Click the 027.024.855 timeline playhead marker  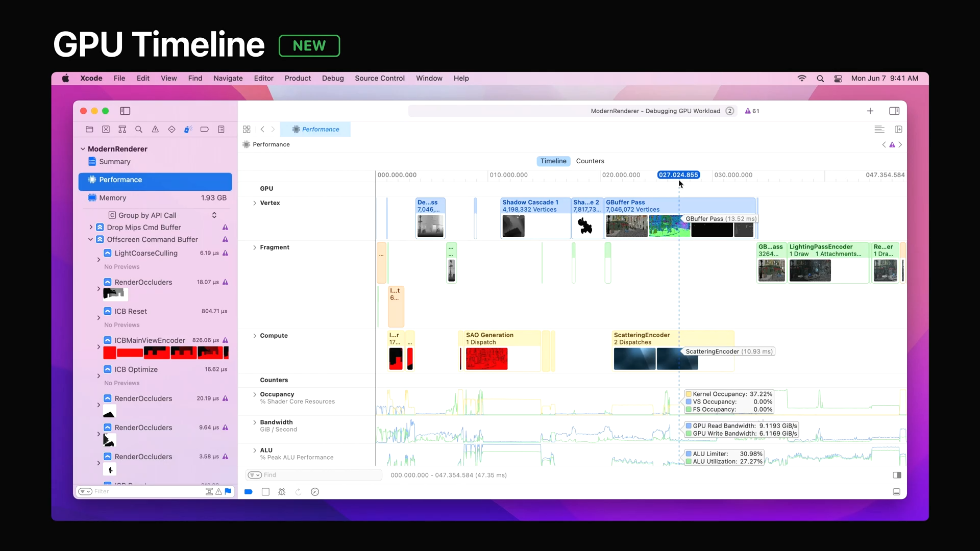(678, 175)
